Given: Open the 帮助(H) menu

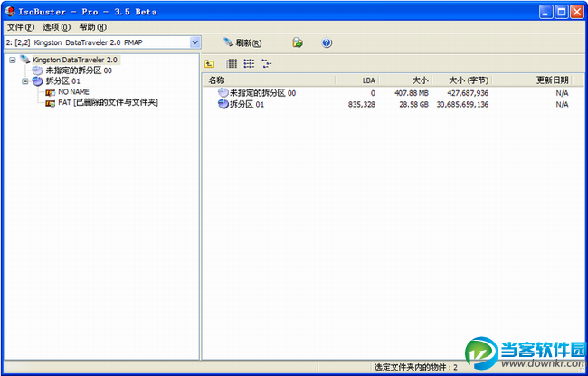Looking at the screenshot, I should (92, 27).
